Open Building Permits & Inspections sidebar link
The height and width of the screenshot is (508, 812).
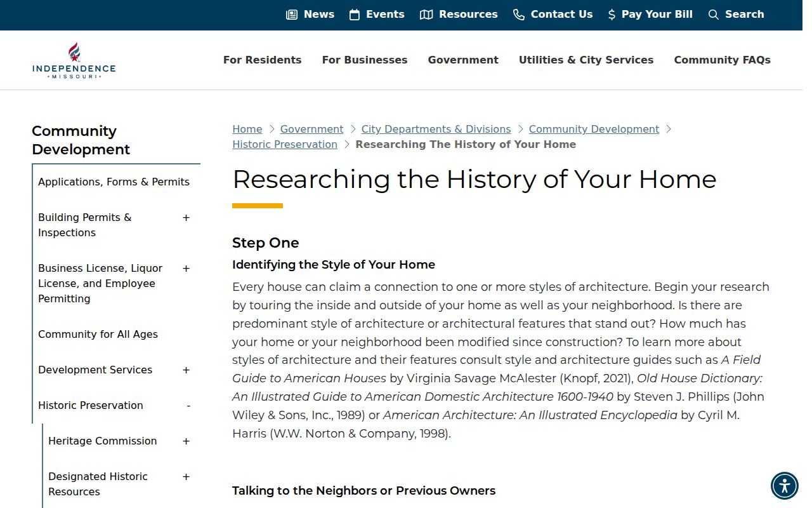[x=85, y=225]
